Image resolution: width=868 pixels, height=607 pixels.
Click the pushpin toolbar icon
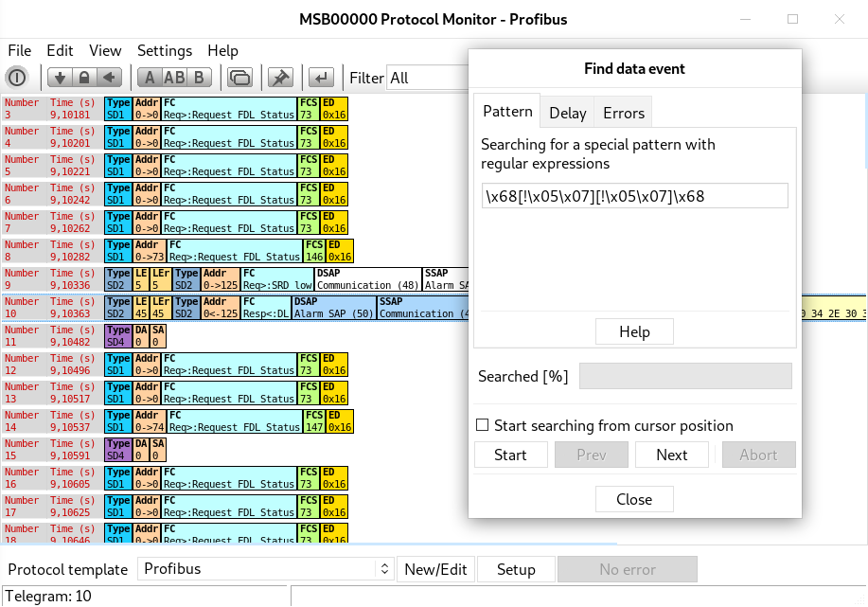[x=280, y=78]
